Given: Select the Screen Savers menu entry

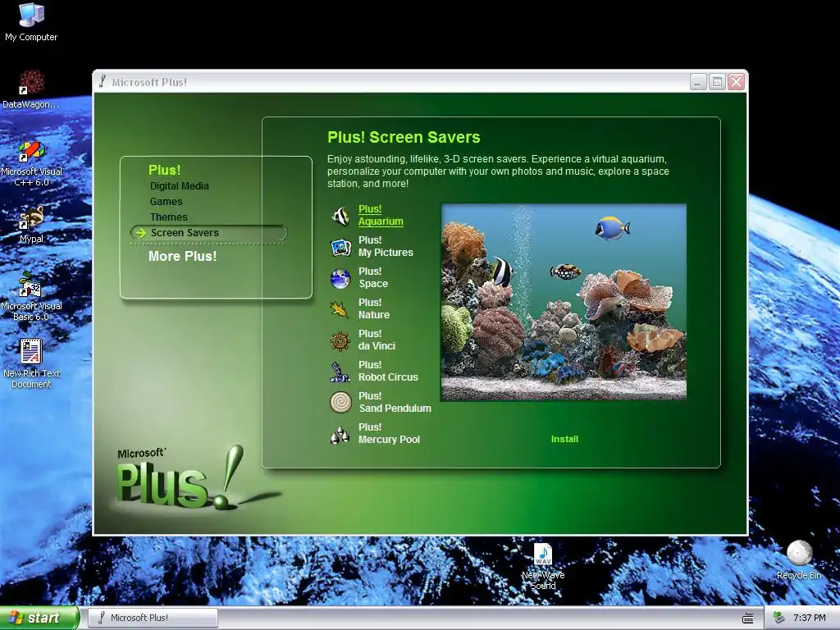Looking at the screenshot, I should point(208,232).
